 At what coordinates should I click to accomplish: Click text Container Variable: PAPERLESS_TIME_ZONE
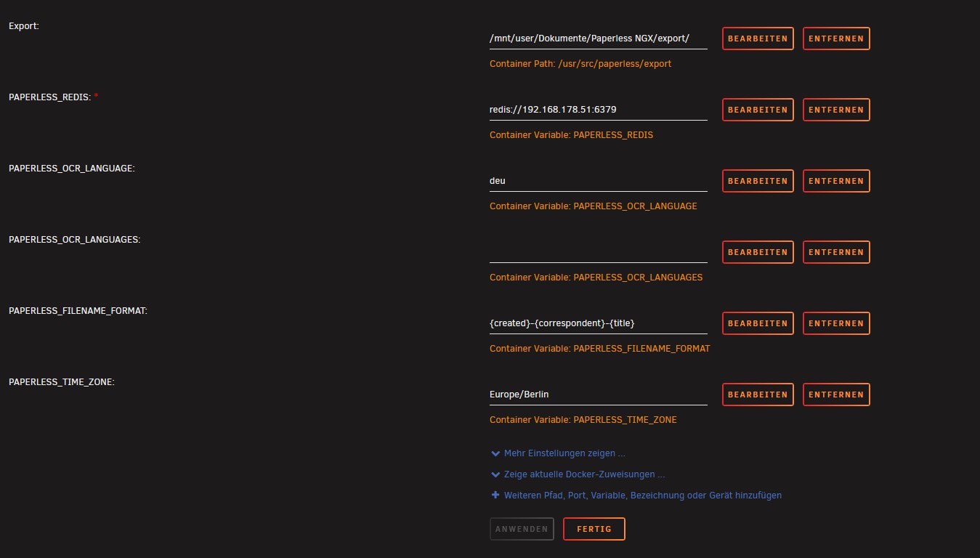click(583, 420)
